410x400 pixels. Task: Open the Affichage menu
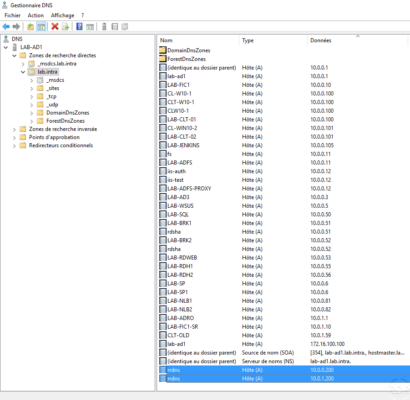62,15
